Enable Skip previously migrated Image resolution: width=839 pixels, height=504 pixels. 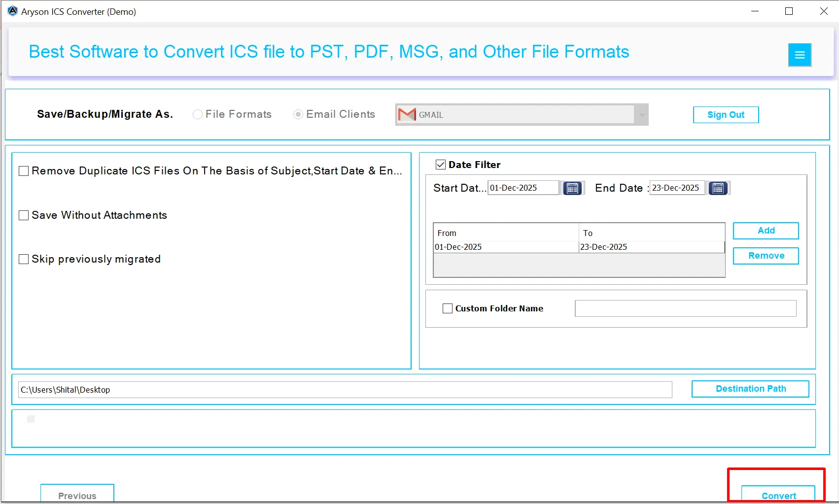coord(23,259)
